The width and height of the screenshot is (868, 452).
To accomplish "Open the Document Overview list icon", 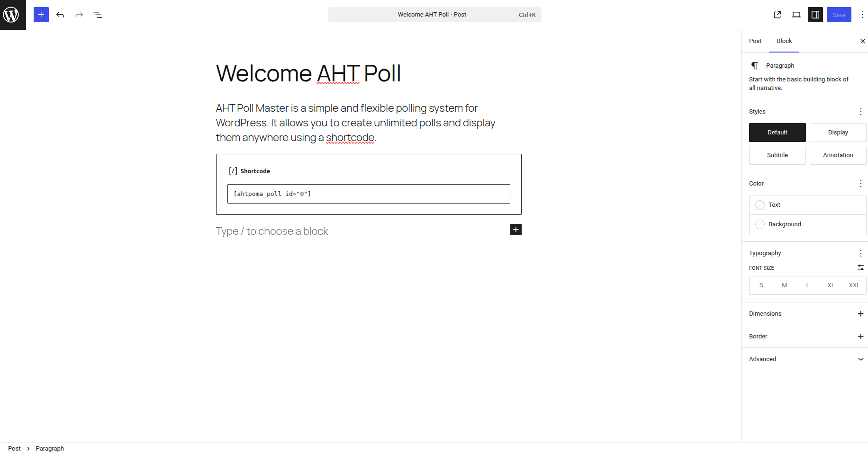I will (x=98, y=15).
